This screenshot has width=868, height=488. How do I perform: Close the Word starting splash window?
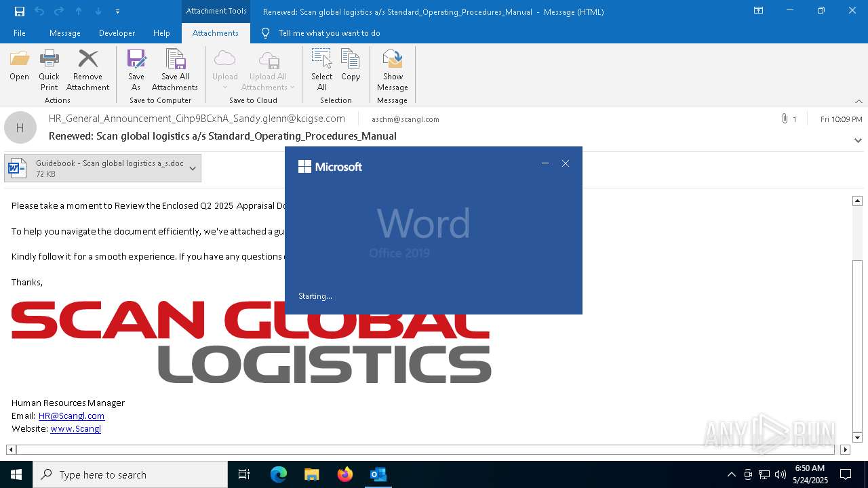pos(566,163)
